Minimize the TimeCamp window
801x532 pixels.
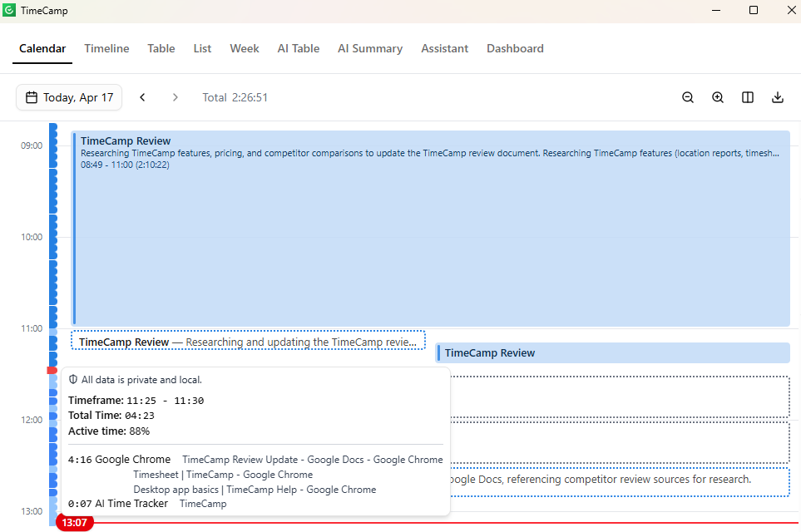[716, 10]
